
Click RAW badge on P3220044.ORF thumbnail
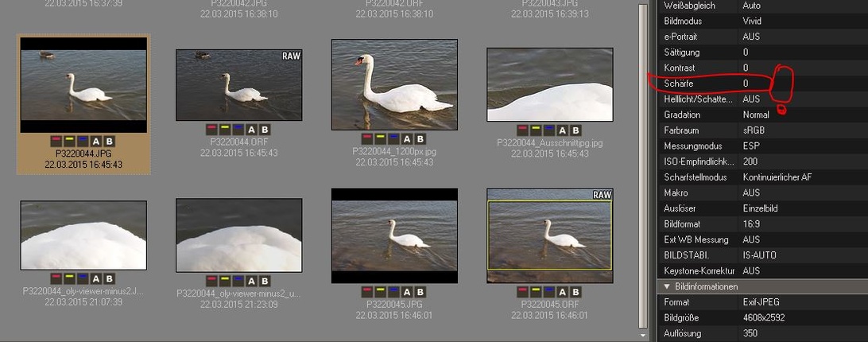pyautogui.click(x=291, y=56)
